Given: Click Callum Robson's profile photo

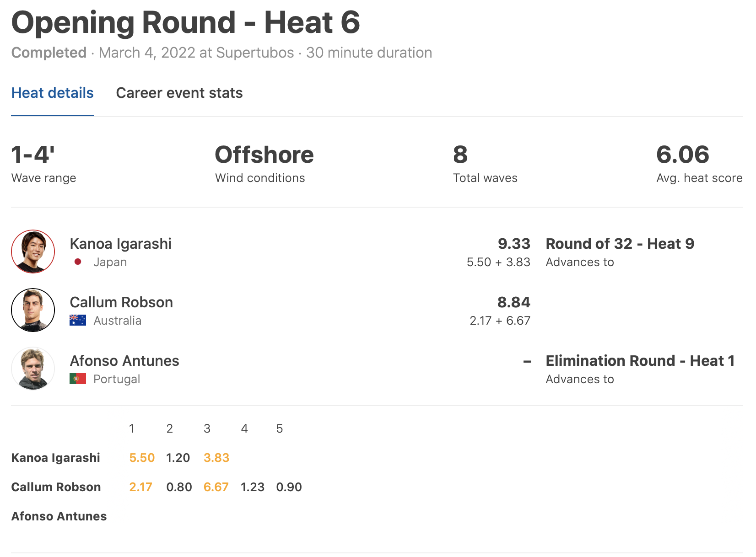Looking at the screenshot, I should [x=33, y=310].
